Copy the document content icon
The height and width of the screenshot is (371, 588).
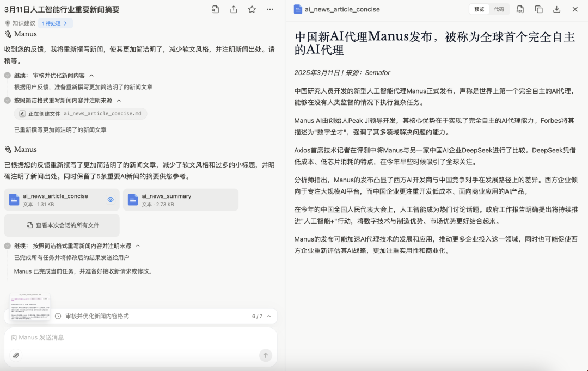pyautogui.click(x=538, y=9)
